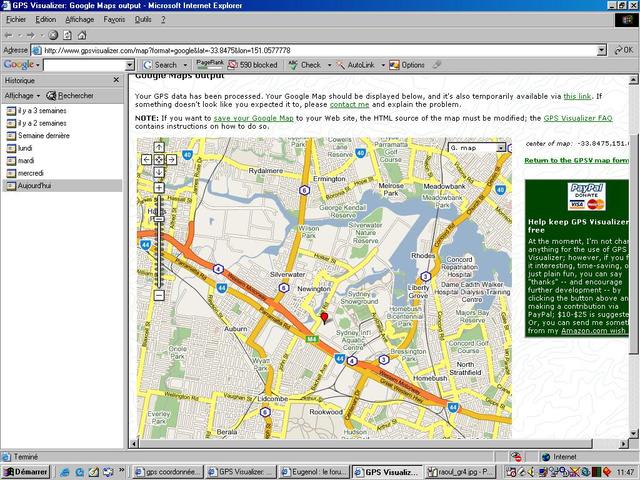Click the red map marker pin
The height and width of the screenshot is (480, 640).
[x=323, y=318]
